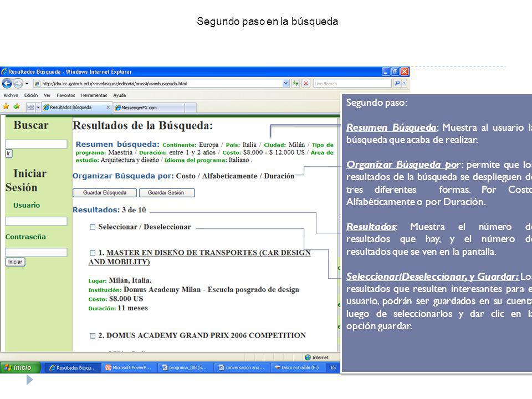Click the ES language indicator
Image resolution: width=532 pixels, height=399 pixels.
tap(333, 367)
